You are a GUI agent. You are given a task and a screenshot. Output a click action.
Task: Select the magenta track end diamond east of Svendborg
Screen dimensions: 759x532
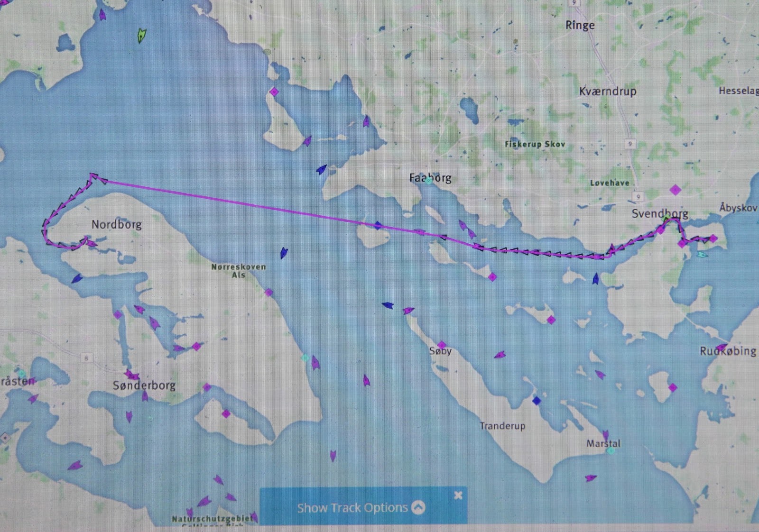coord(713,238)
